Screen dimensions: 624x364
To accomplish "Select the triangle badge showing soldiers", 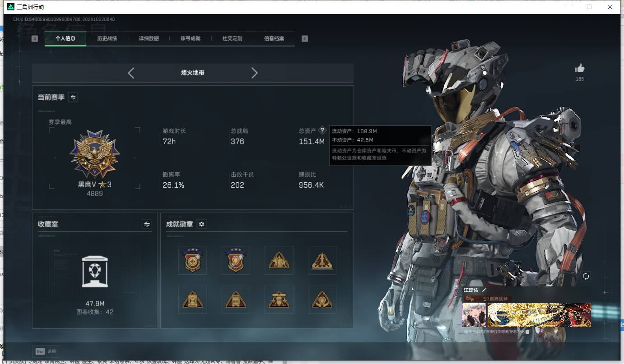I will (x=279, y=260).
